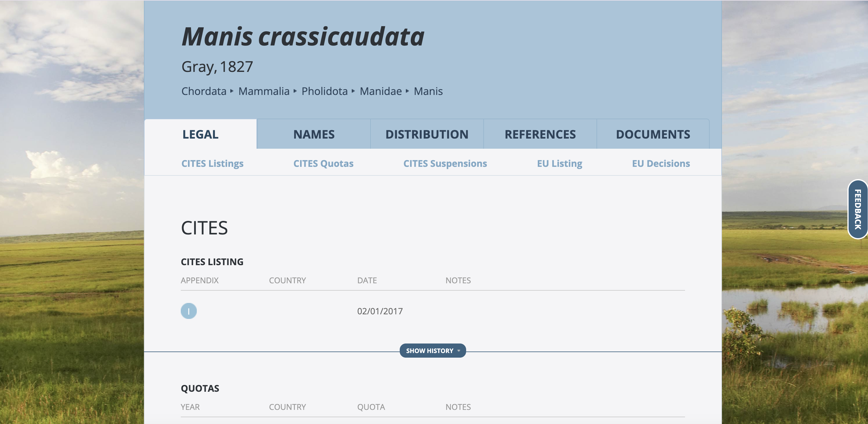
Task: Jump to CITES Quotas section
Action: coord(323,163)
